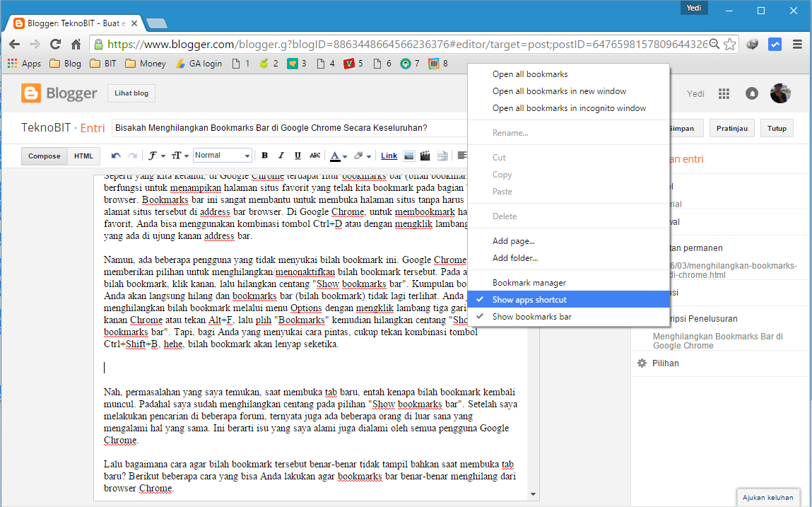This screenshot has width=812, height=507.
Task: Close the Blogger tab
Action: [134, 23]
